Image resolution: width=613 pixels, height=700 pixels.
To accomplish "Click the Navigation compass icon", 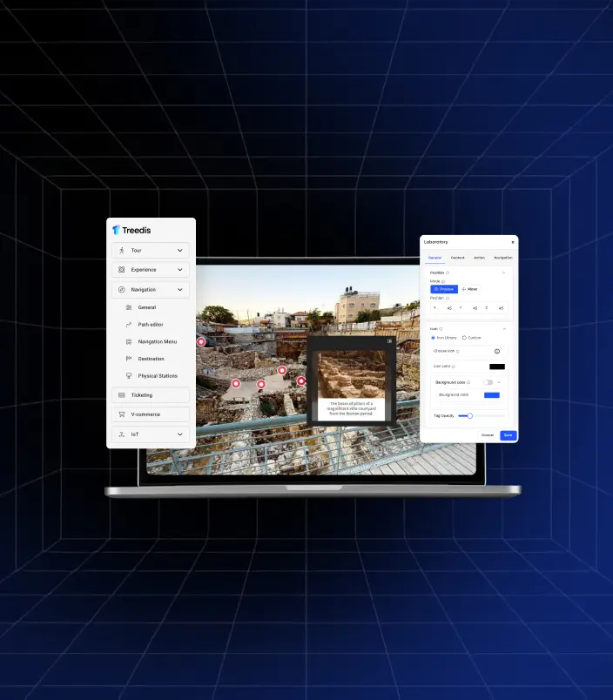I will [121, 290].
